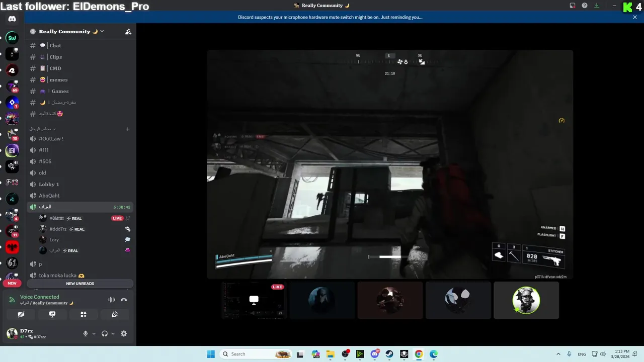The width and height of the screenshot is (644, 362).
Task: Join the AboQaht voice channel
Action: (80, 196)
